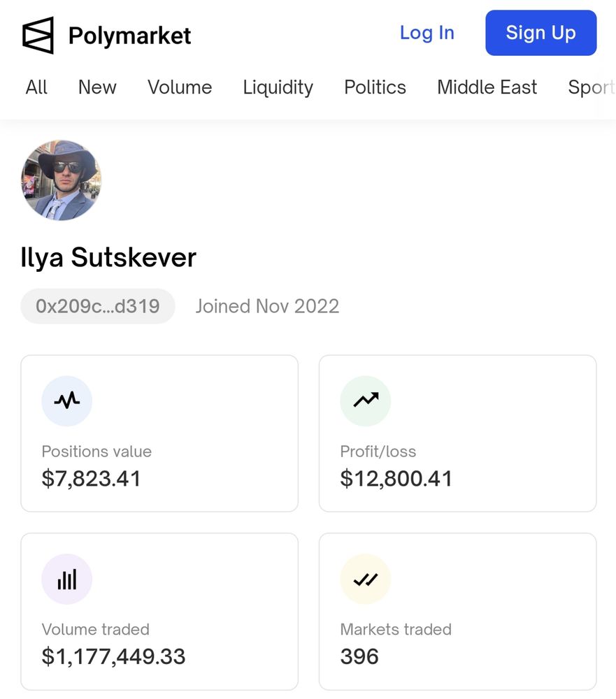This screenshot has width=616, height=699.
Task: Click the Markets traded double-check icon
Action: (365, 579)
